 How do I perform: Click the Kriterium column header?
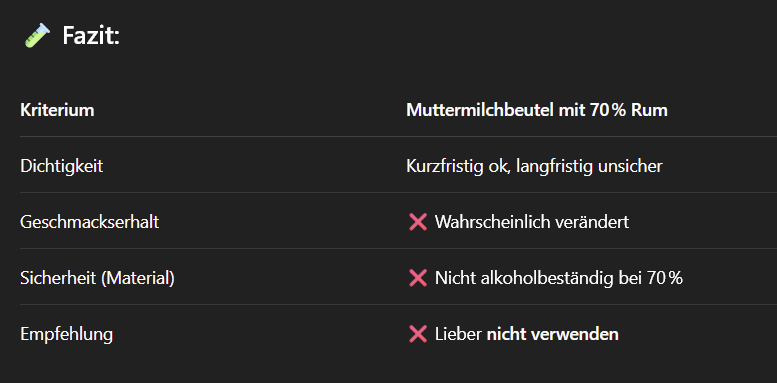(x=57, y=110)
